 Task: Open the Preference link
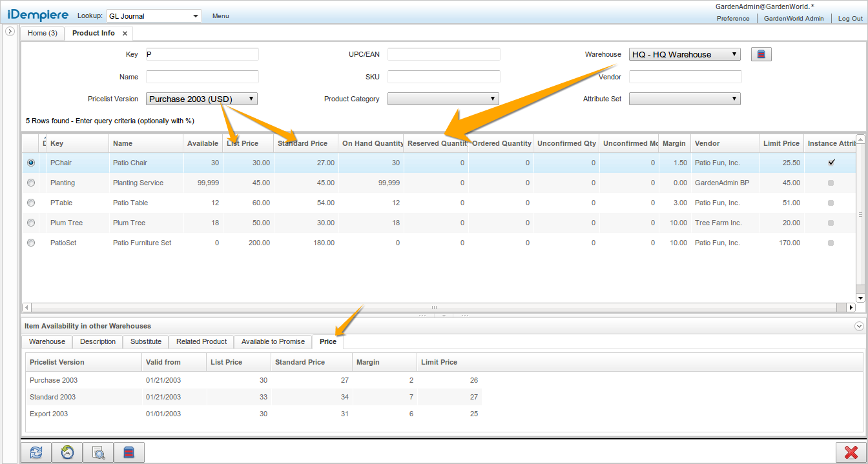(x=733, y=19)
